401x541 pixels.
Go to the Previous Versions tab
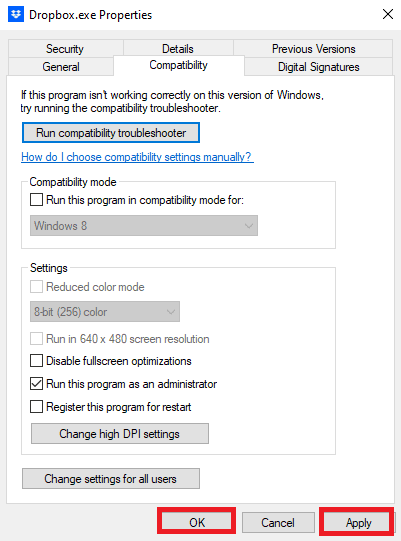pyautogui.click(x=313, y=49)
